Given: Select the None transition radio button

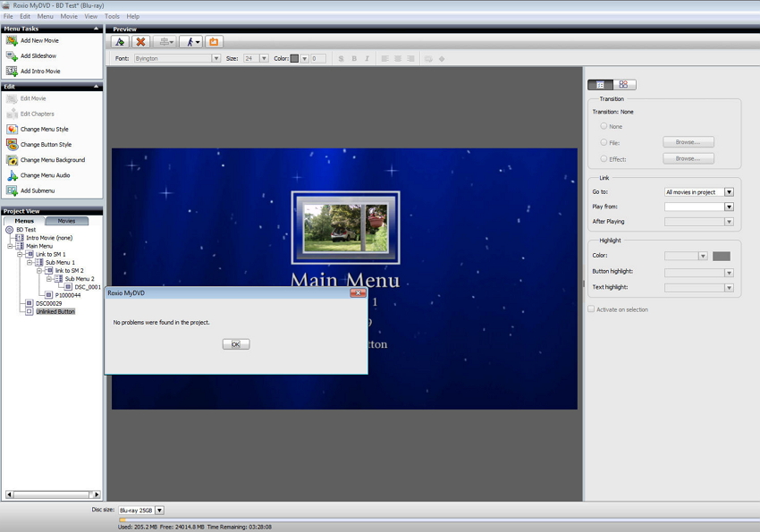Looking at the screenshot, I should click(x=604, y=126).
